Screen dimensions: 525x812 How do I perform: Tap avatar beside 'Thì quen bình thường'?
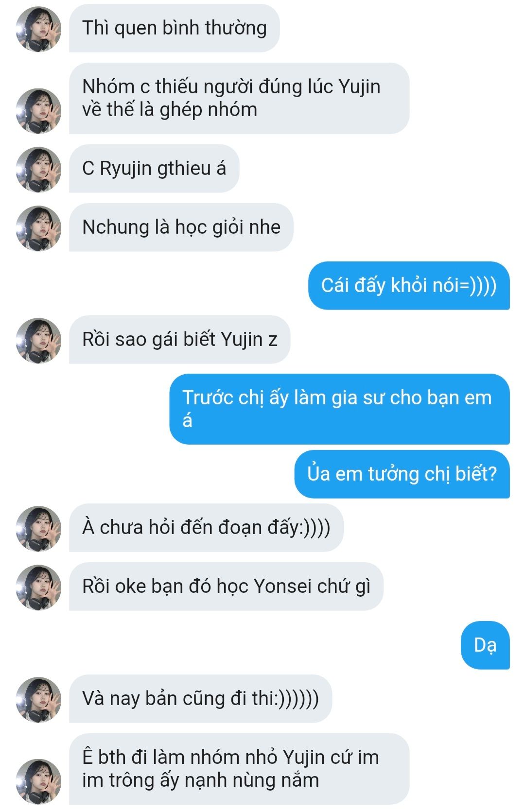[38, 29]
